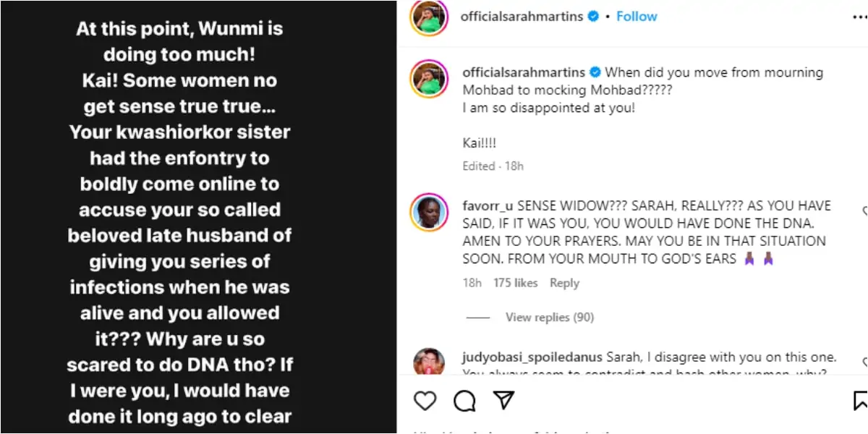
Task: Save post with bookmark icon
Action: coord(860,401)
